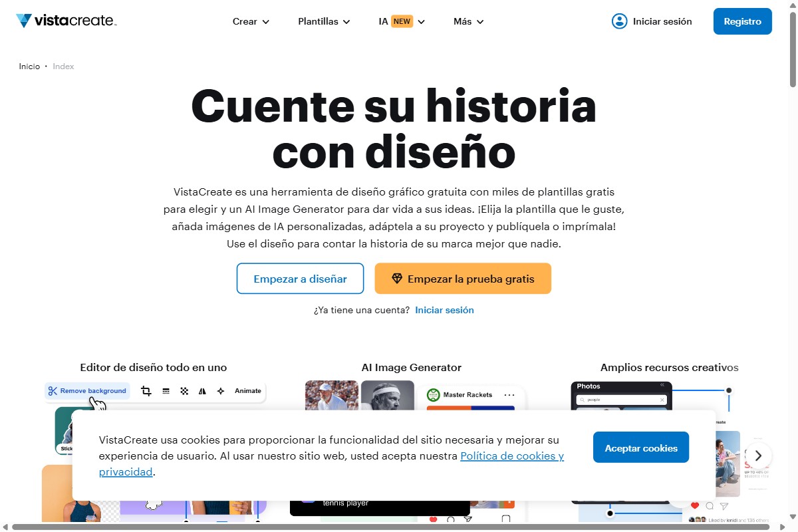This screenshot has height=532, width=798.
Task: Click the Photos panel search field
Action: pyautogui.click(x=622, y=400)
